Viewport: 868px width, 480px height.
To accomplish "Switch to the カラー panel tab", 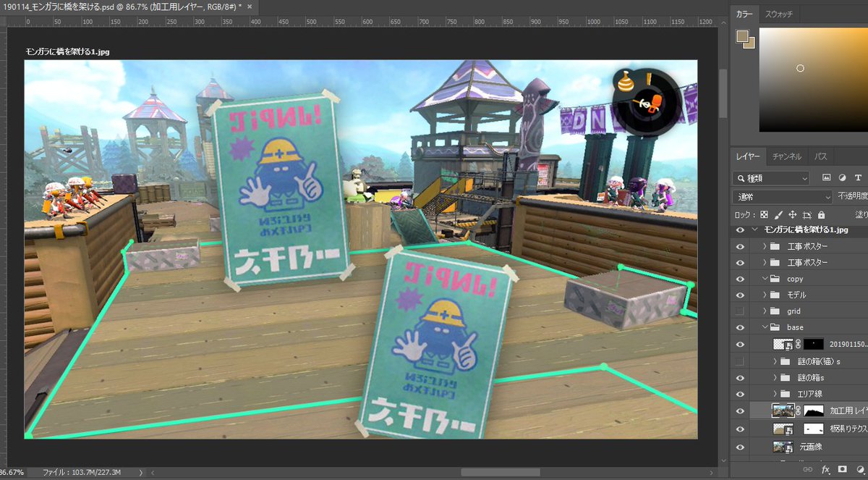I will point(744,14).
